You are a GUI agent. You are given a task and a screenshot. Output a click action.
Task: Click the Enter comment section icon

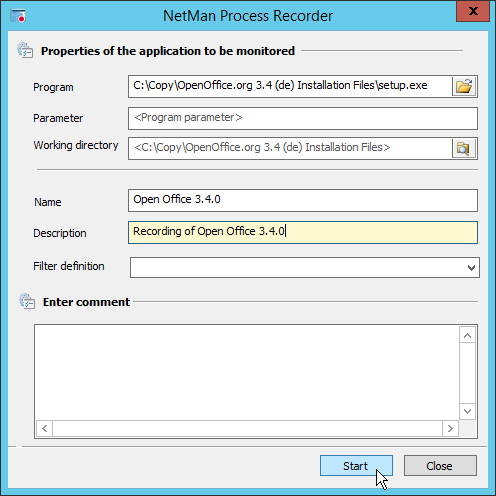tap(27, 301)
